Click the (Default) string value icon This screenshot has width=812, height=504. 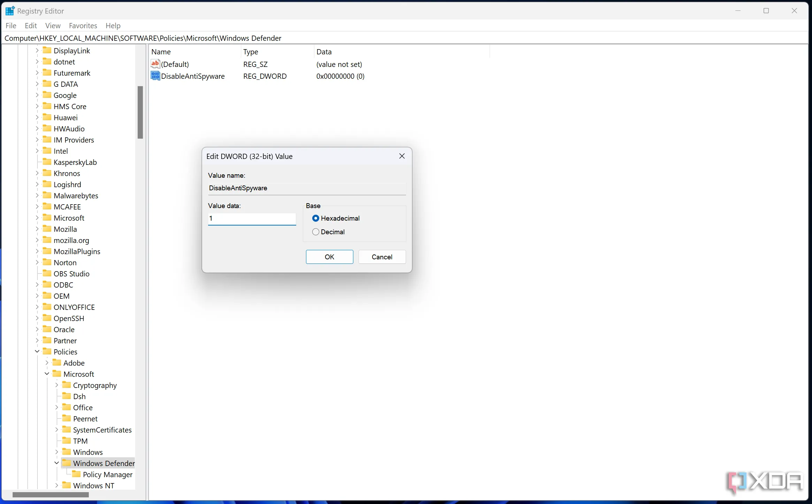[x=155, y=64]
